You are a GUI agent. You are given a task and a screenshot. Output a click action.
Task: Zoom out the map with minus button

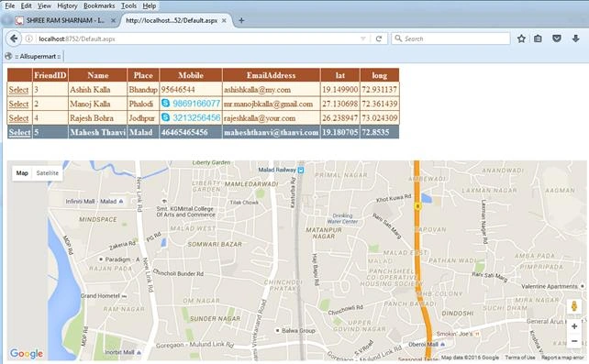[x=574, y=341]
